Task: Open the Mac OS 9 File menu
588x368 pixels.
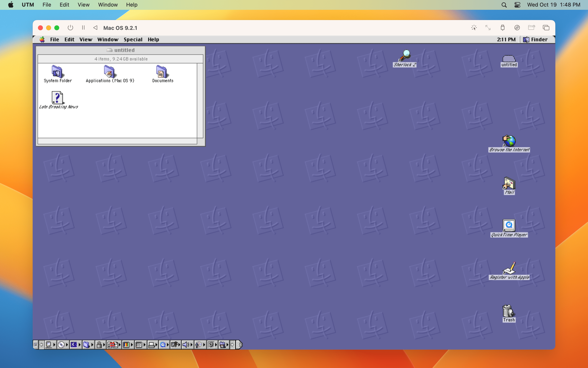Action: click(55, 39)
